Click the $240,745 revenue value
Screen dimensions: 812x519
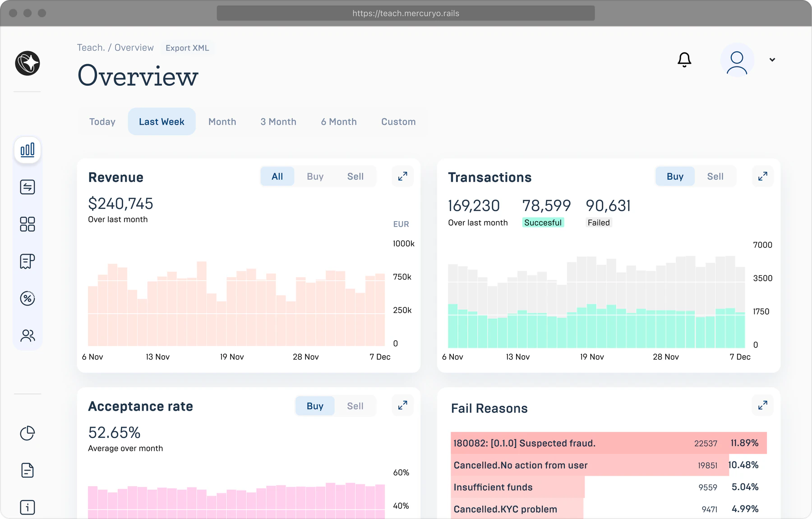pos(120,204)
